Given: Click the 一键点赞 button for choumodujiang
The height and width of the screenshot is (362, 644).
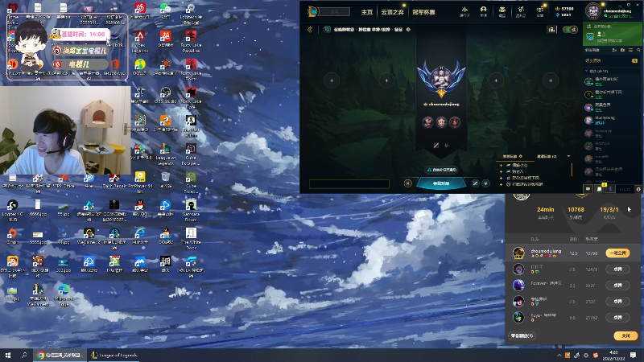Looking at the screenshot, I should pos(617,253).
